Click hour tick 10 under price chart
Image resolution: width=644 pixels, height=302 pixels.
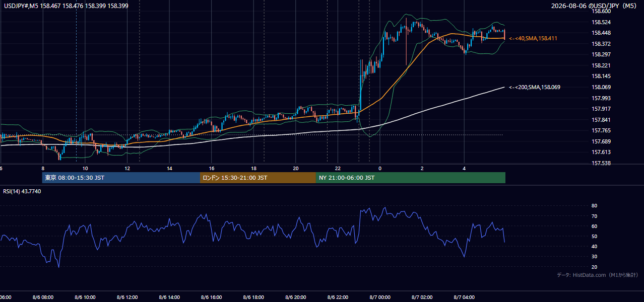85,169
